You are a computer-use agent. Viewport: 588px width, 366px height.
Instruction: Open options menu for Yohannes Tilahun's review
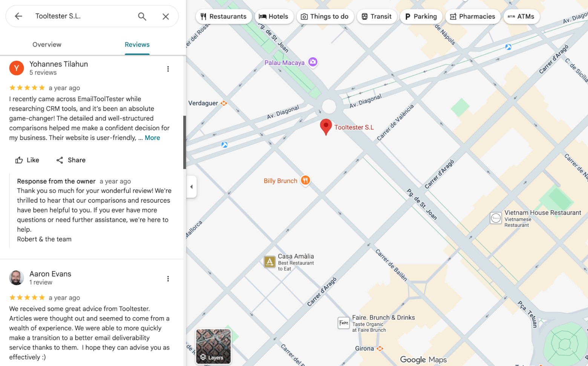pos(168,69)
